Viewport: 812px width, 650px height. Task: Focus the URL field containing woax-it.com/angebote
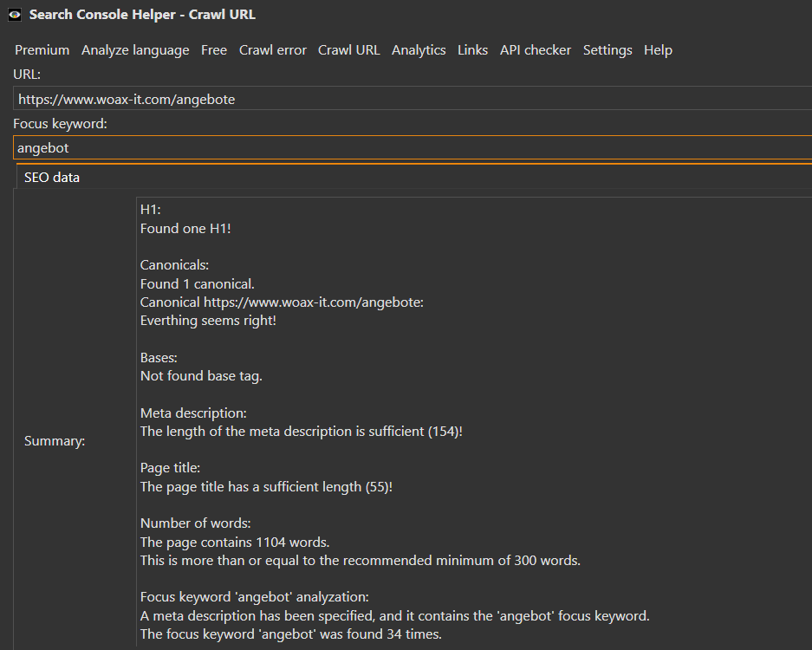coord(412,99)
